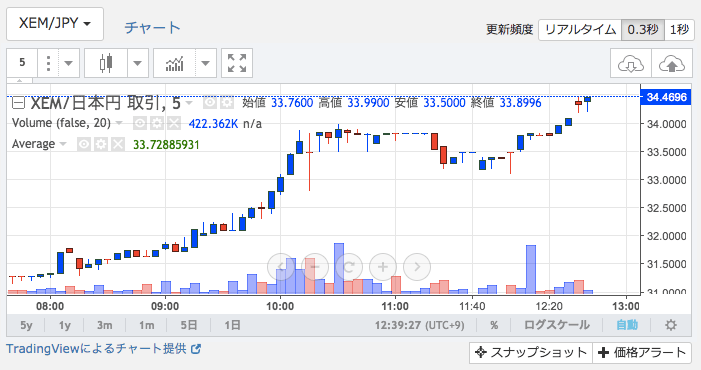Select the 1日 time range
Viewport: 701px width, 370px height.
pos(232,325)
